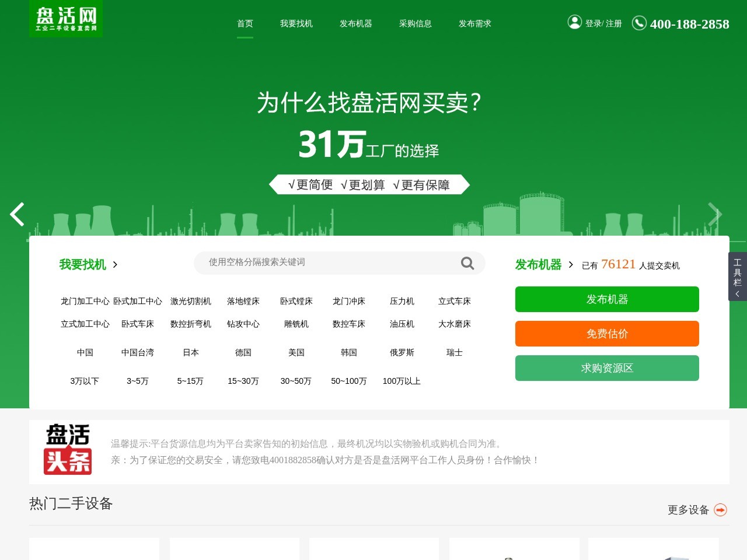Image resolution: width=747 pixels, height=560 pixels.
Task: Filter by price 5~15万
Action: 190,381
